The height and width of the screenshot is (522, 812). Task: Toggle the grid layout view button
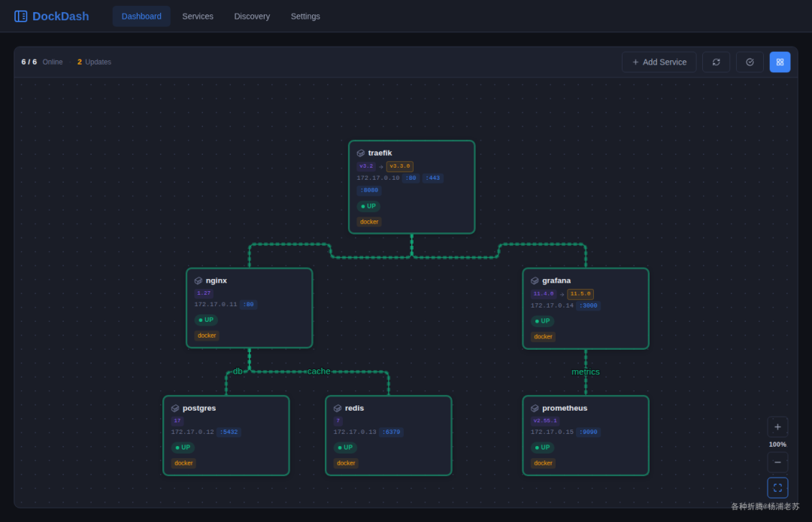[780, 62]
